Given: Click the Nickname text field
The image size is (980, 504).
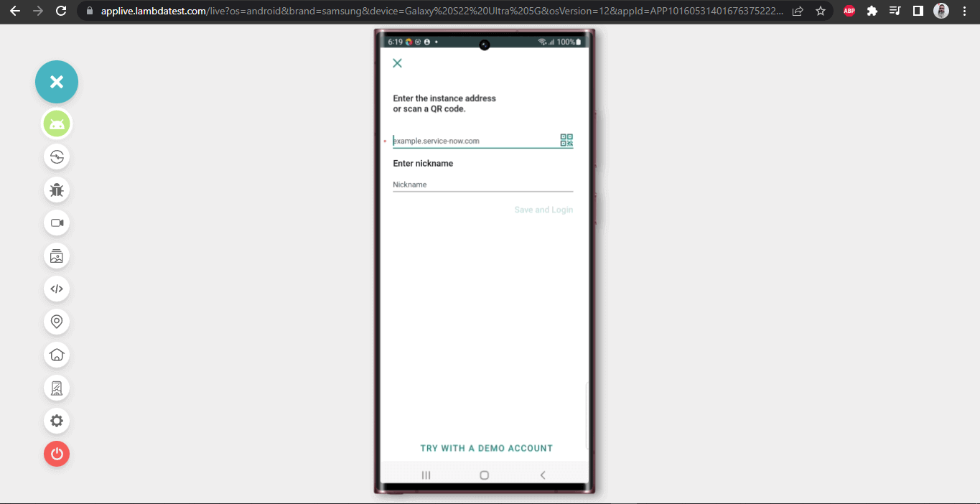Looking at the screenshot, I should pos(482,185).
